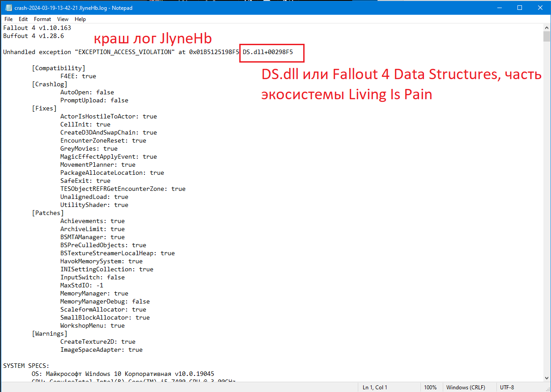
Task: Click the scrollbar down arrow
Action: (x=547, y=378)
